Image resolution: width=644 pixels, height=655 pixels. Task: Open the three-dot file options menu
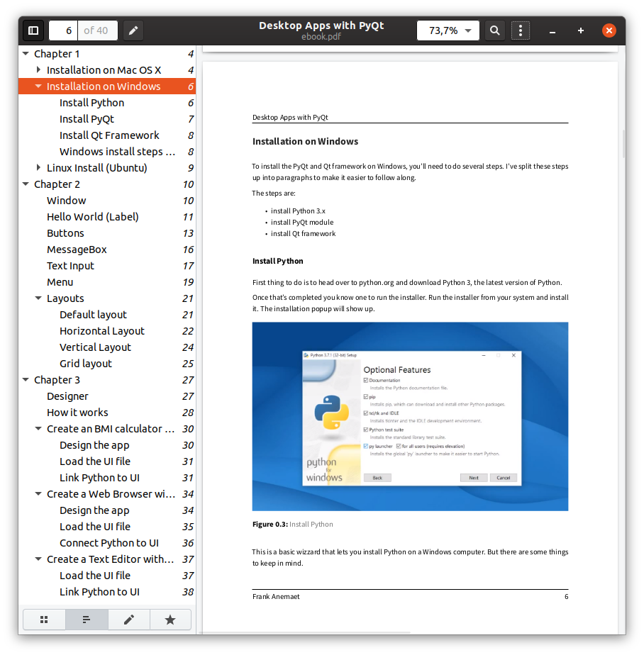tap(521, 30)
